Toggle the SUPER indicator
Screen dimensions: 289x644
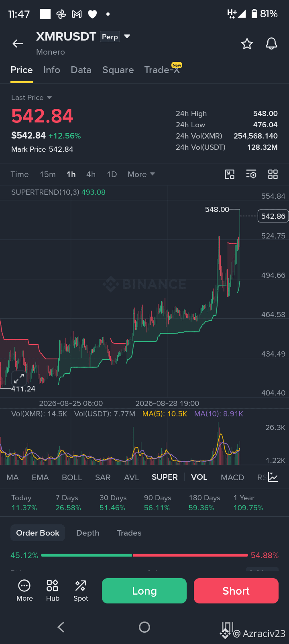165,477
